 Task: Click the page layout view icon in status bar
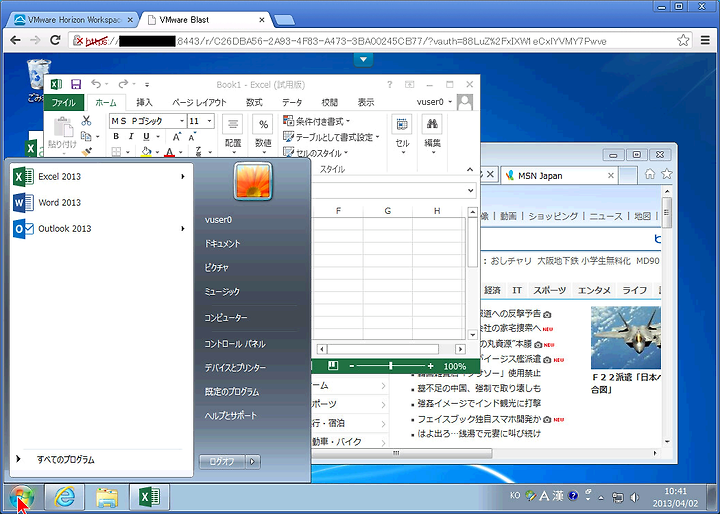pos(333,366)
